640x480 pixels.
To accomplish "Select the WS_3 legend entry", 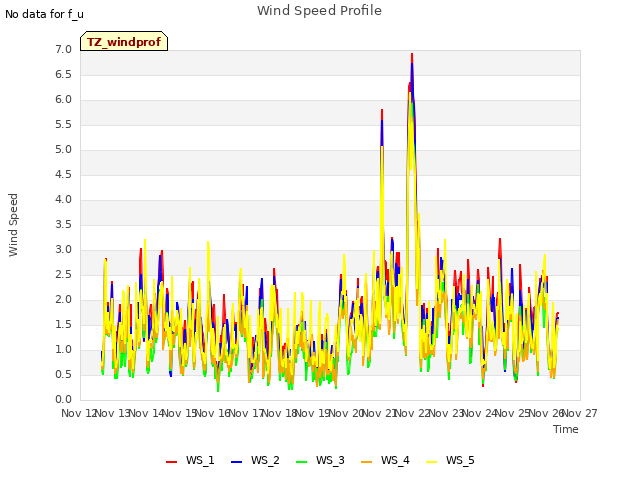I will (x=320, y=460).
